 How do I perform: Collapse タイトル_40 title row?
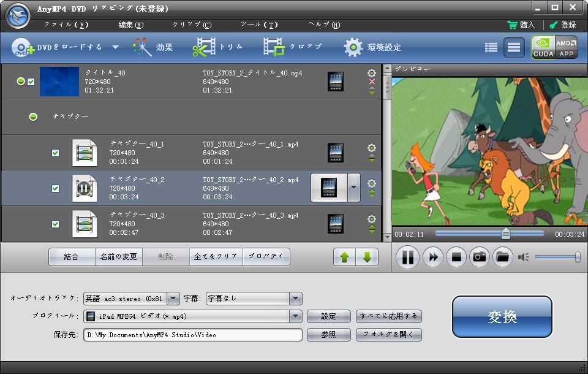pyautogui.click(x=21, y=82)
